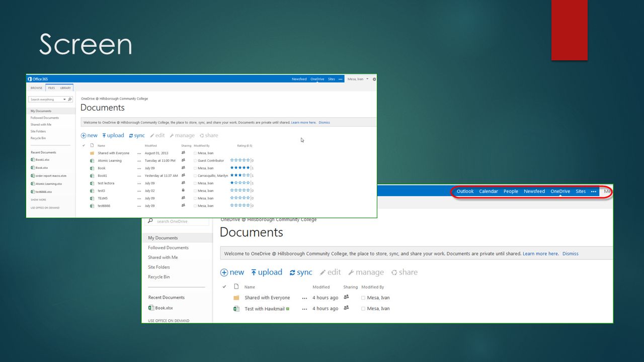Click test6666.xlsx recent document
Viewport: 644px width, 362px height.
point(42,192)
